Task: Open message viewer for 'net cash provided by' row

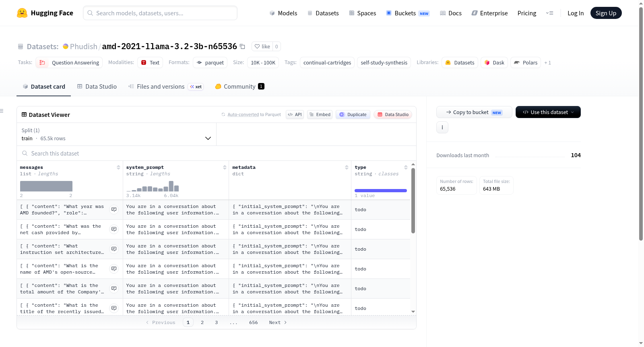Action: coord(114,229)
